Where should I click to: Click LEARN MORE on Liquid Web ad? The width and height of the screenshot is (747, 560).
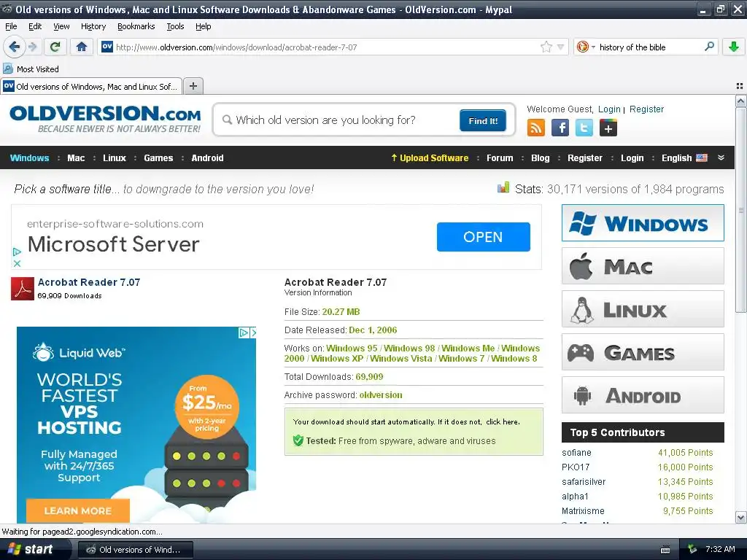coord(77,510)
